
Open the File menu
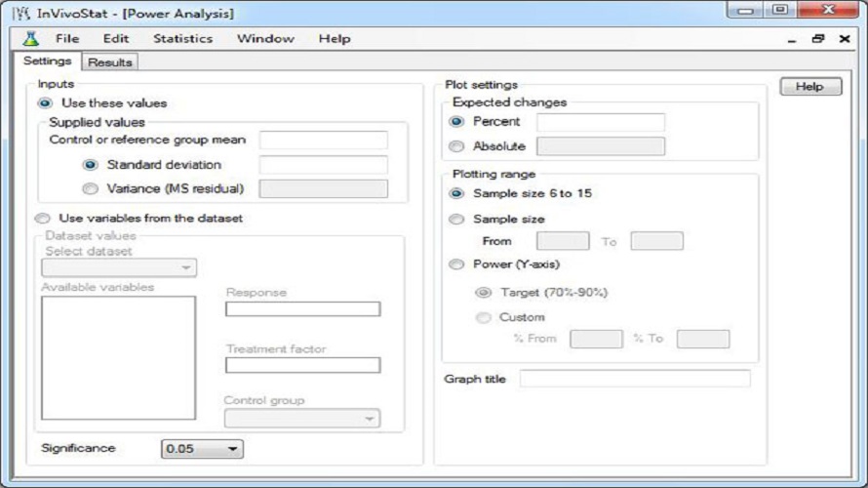(x=67, y=39)
